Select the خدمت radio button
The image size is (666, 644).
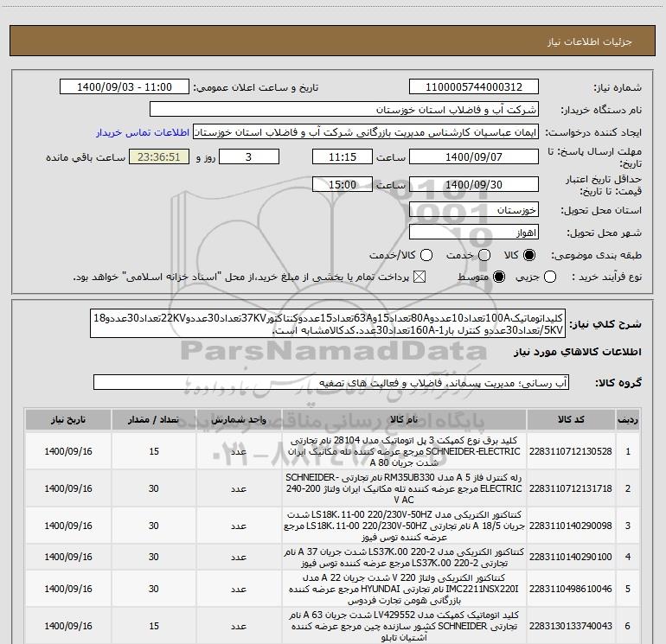click(484, 255)
